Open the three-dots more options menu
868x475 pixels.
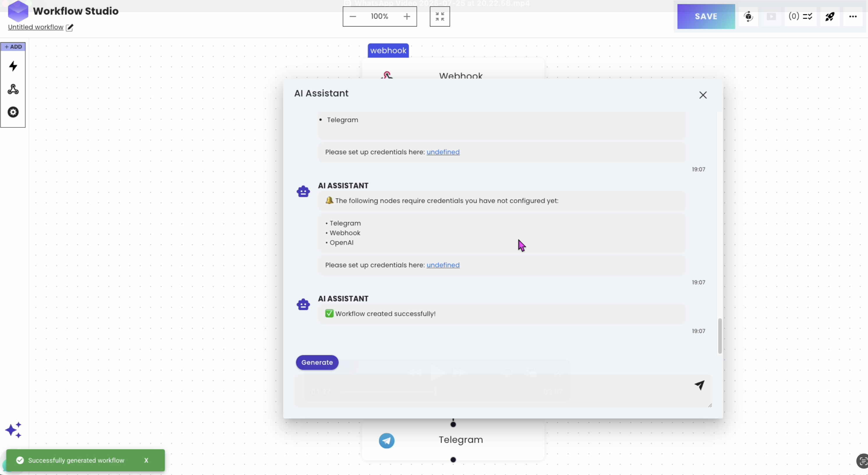853,16
